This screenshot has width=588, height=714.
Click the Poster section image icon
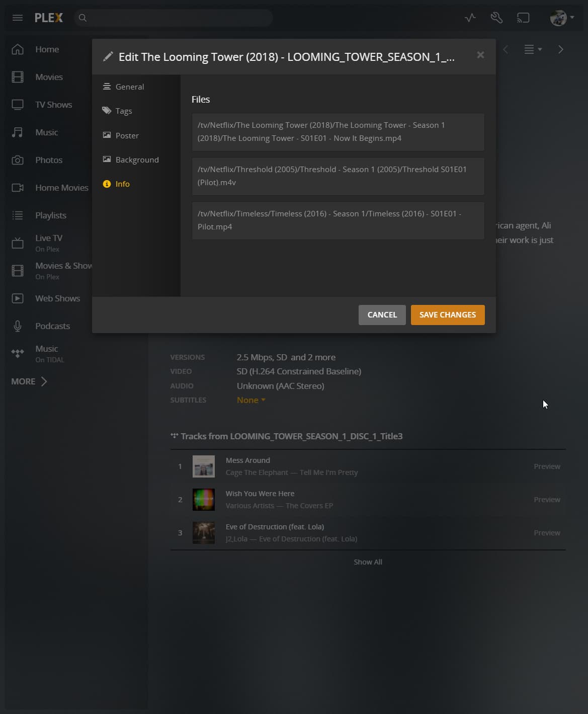[x=107, y=135]
